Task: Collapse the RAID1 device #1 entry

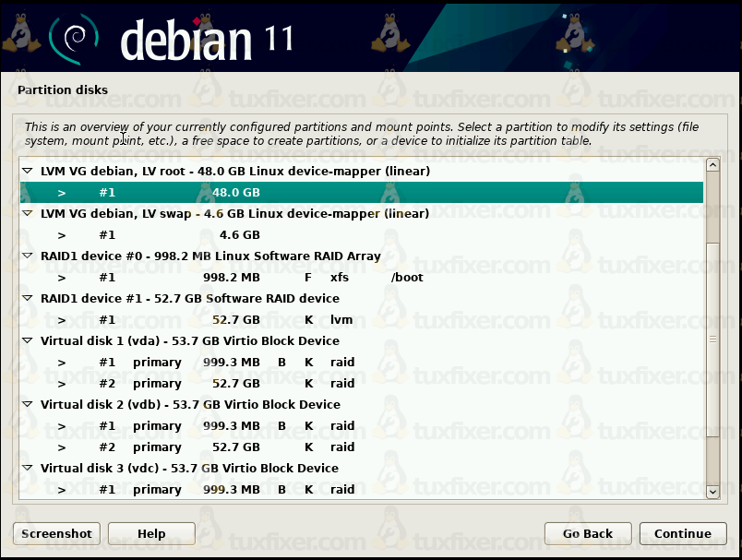Action: (x=27, y=299)
